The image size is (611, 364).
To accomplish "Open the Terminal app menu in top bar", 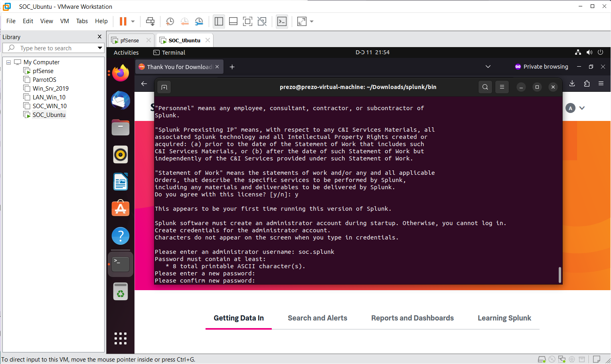I will pyautogui.click(x=170, y=53).
